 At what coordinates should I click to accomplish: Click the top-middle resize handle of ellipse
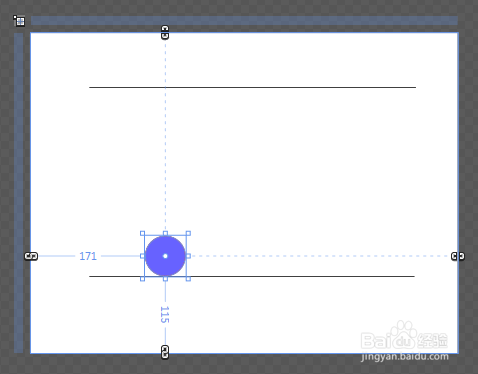(x=165, y=233)
